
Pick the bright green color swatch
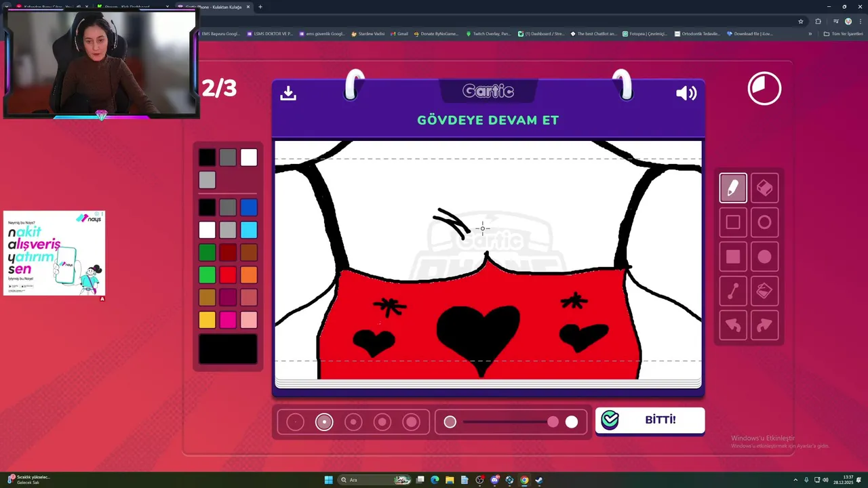tap(208, 275)
